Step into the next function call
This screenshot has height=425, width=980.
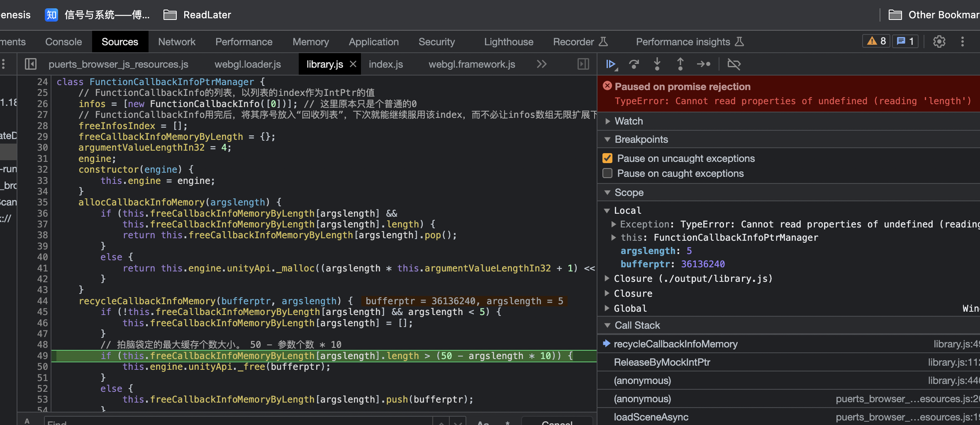point(657,64)
